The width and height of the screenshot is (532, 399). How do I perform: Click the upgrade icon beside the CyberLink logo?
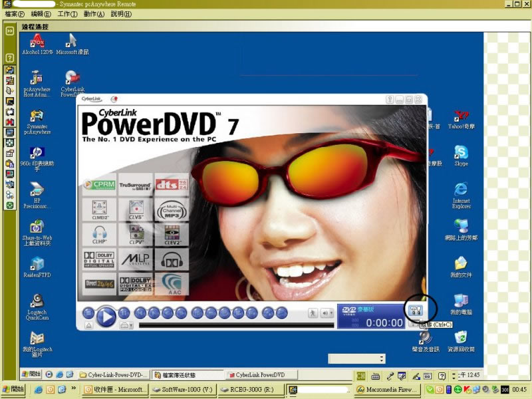pos(114,99)
